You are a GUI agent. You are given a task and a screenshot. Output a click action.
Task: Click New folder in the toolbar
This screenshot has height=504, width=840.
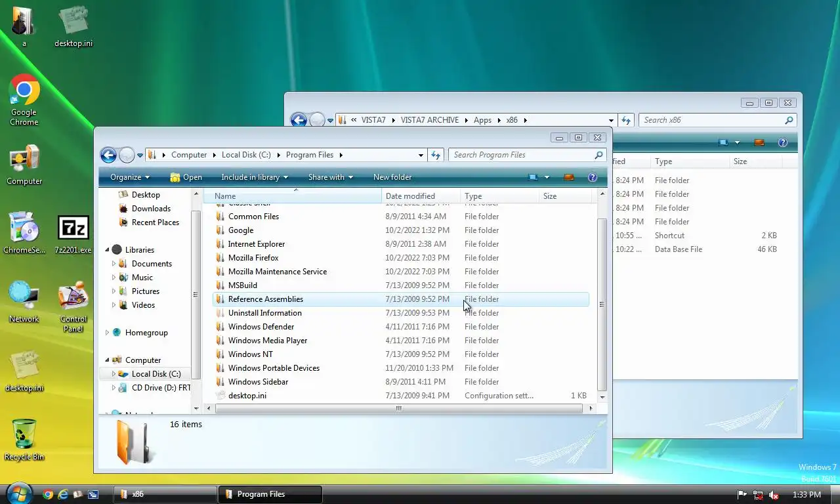[392, 177]
